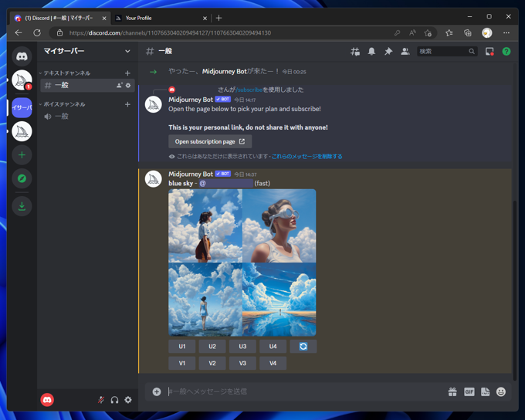Click browser address bar URL
525x420 pixels.
coord(170,33)
